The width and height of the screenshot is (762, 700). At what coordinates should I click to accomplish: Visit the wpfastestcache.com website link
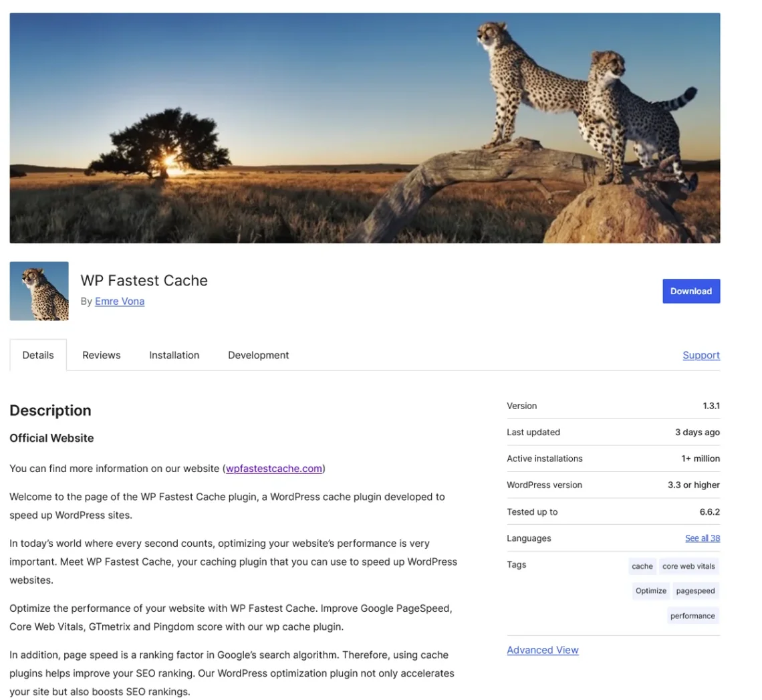[273, 469]
